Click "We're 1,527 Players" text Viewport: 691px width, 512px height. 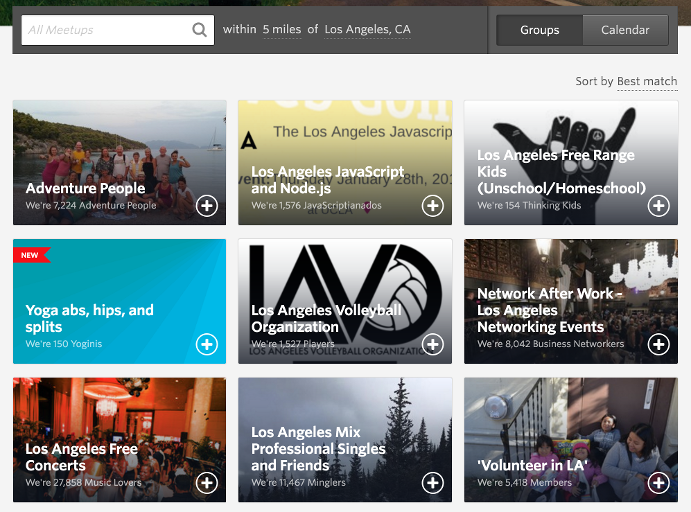click(x=293, y=344)
